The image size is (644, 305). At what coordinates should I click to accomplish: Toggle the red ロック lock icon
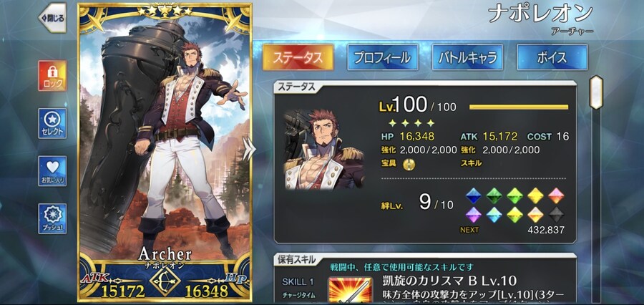tap(52, 76)
